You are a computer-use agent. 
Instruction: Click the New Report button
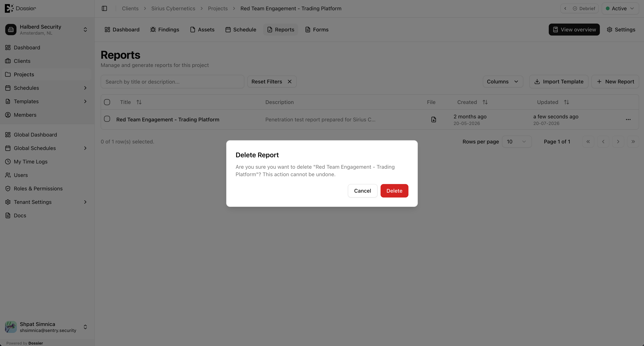[615, 82]
